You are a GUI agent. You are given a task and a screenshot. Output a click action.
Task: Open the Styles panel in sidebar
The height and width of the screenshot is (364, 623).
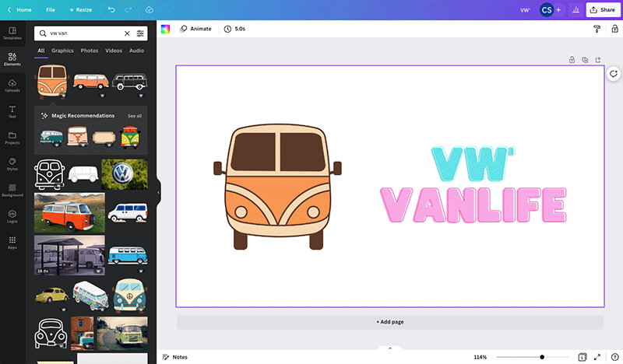[x=12, y=163]
